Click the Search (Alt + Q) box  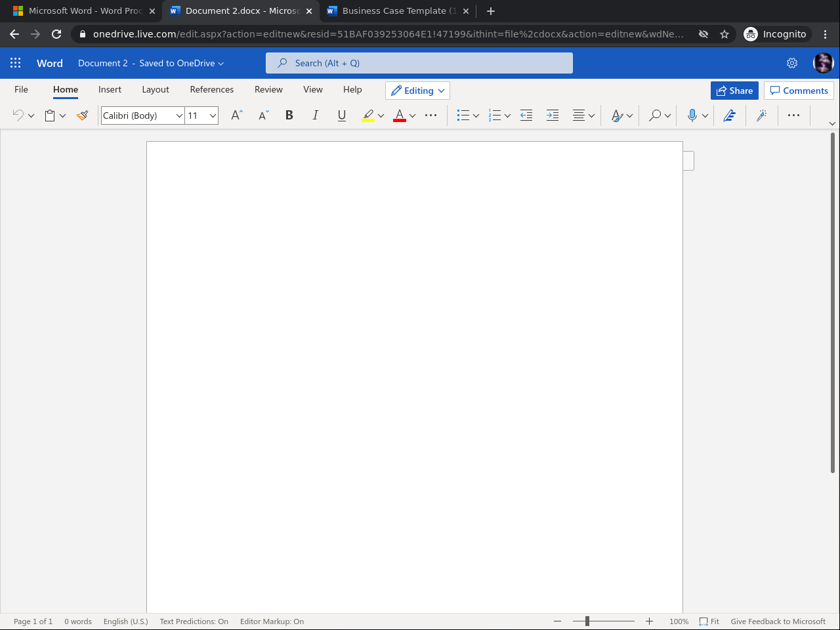(419, 63)
